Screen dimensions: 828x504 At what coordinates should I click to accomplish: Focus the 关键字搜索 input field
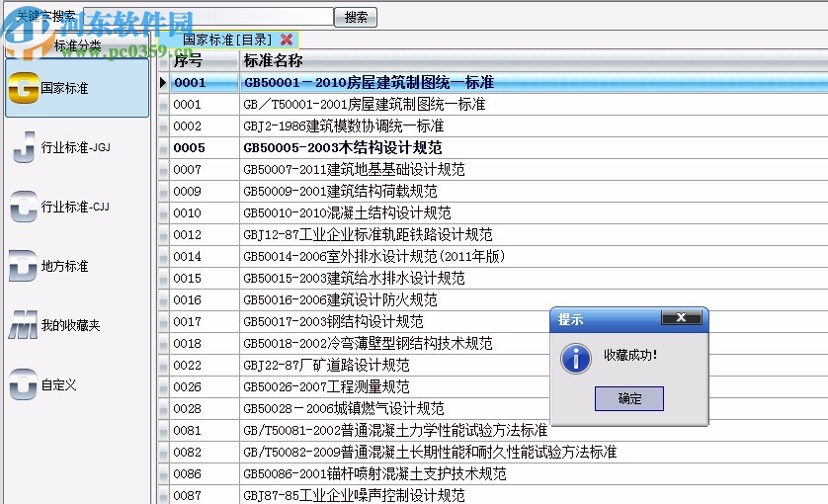click(208, 17)
